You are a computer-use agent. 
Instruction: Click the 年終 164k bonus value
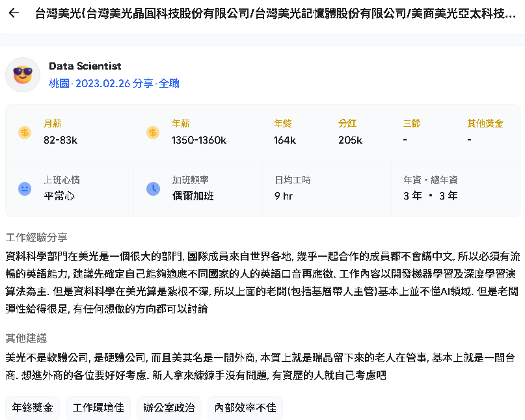point(284,140)
